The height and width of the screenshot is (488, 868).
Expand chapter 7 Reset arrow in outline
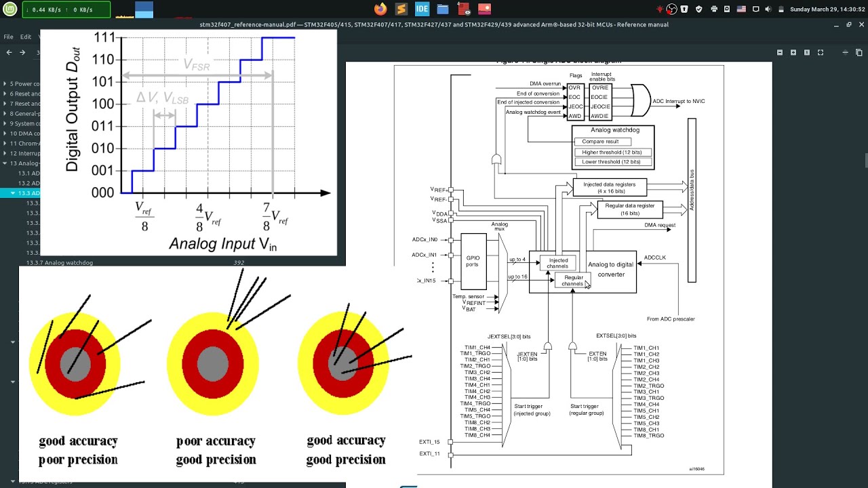click(x=5, y=104)
